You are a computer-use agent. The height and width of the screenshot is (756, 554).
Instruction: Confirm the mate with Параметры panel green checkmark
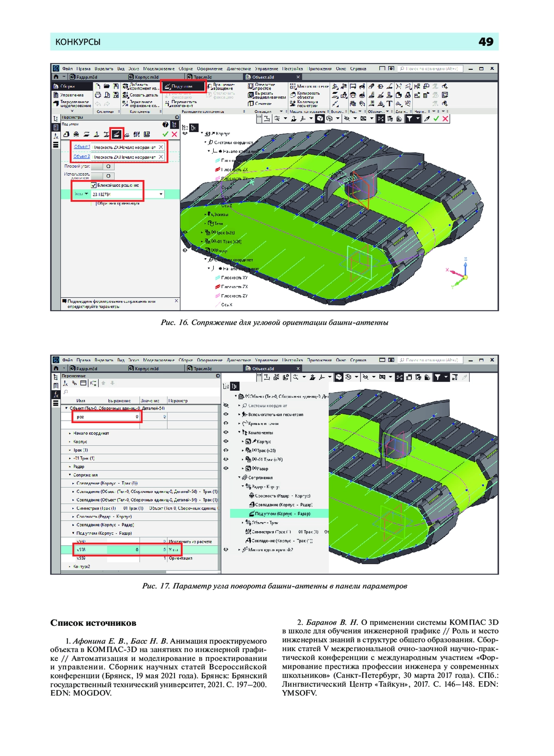pos(166,134)
